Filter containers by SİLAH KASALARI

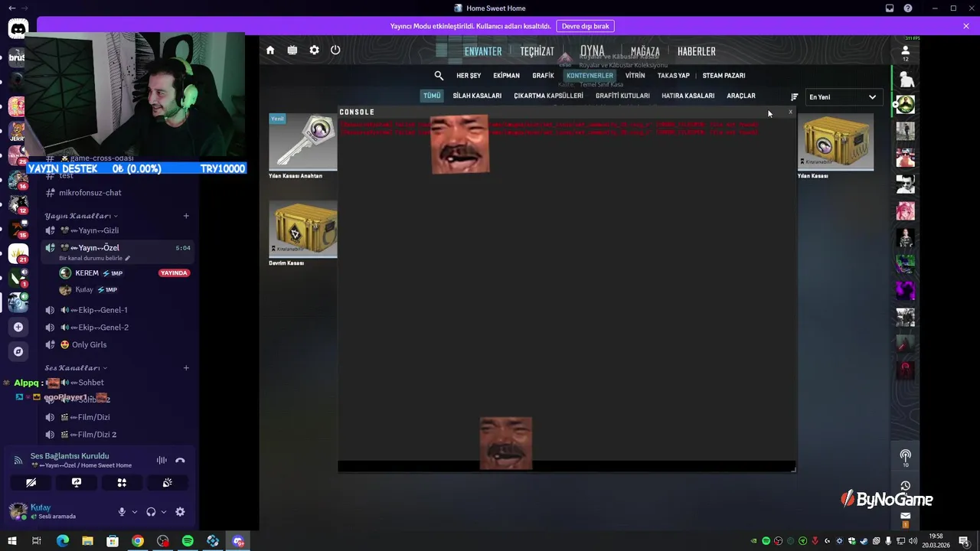pos(477,96)
